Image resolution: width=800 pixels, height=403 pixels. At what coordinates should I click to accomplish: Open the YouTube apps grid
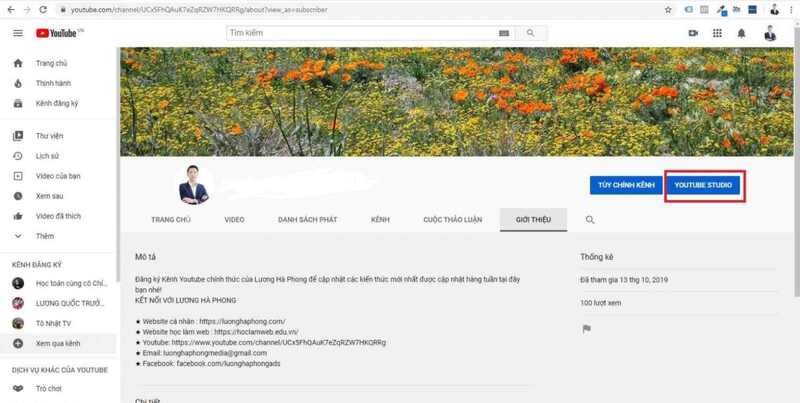pyautogui.click(x=717, y=33)
